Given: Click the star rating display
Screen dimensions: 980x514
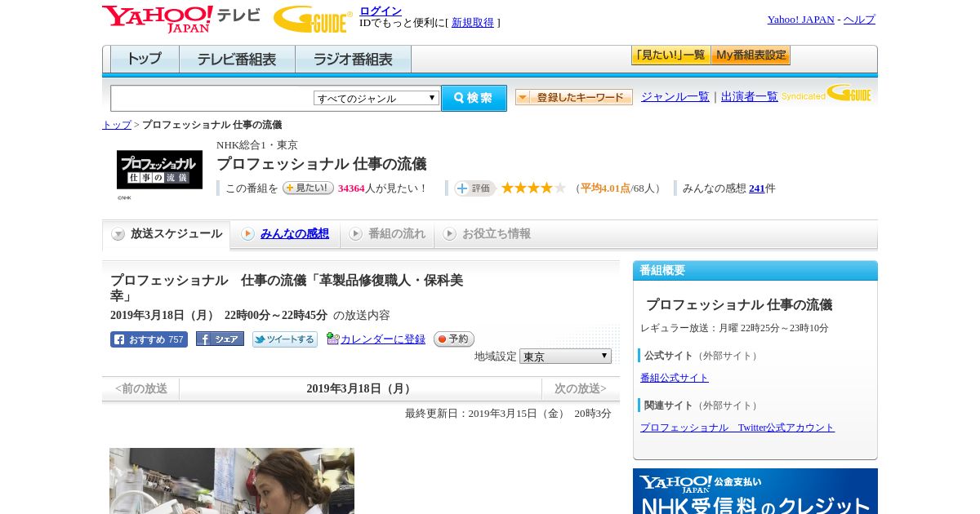Looking at the screenshot, I should click(x=533, y=188).
